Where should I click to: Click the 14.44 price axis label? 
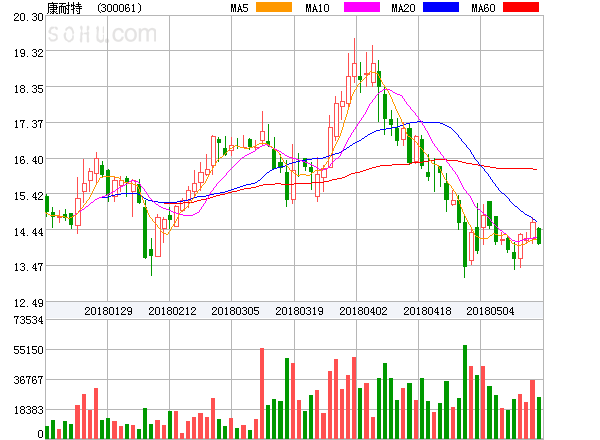coord(29,232)
